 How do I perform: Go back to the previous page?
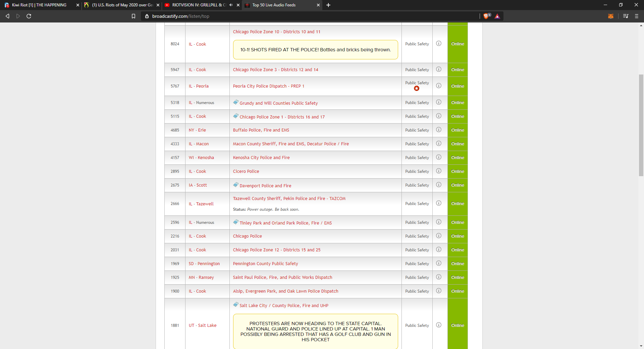pyautogui.click(x=7, y=16)
